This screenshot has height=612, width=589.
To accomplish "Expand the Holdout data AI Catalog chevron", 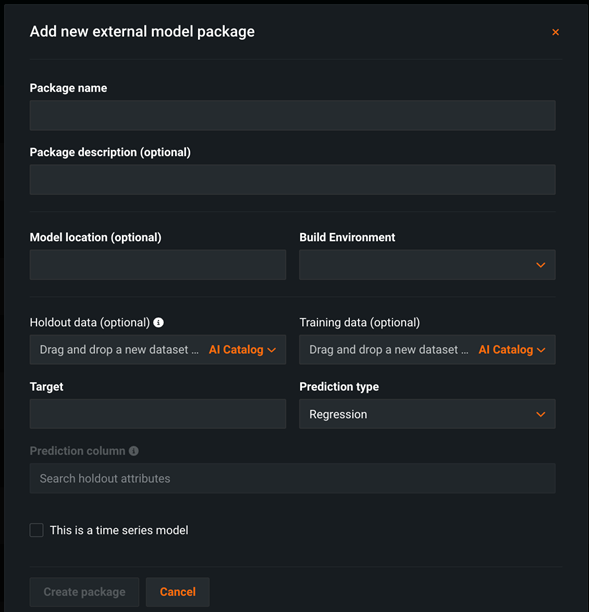I will 272,350.
